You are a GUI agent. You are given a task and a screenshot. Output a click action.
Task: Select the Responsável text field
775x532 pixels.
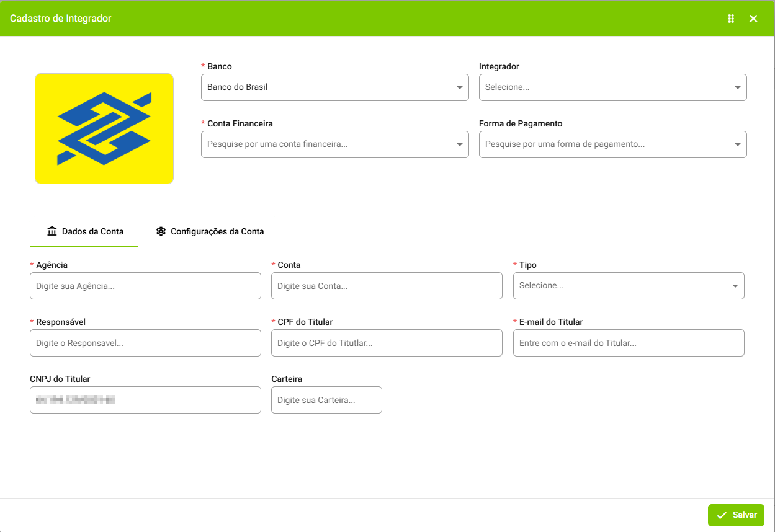[x=145, y=343]
